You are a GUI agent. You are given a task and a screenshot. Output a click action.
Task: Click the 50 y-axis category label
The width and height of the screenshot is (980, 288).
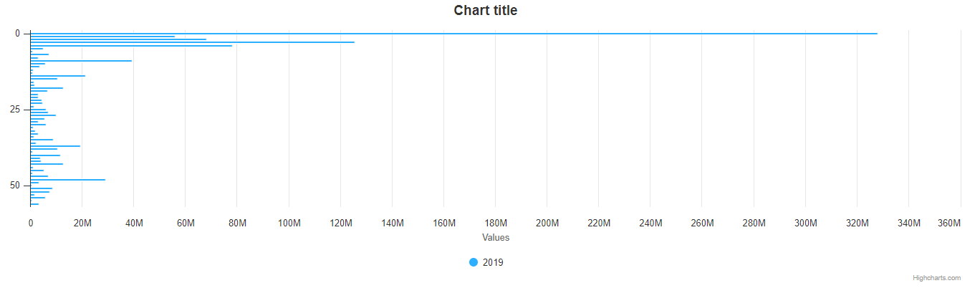coord(14,186)
